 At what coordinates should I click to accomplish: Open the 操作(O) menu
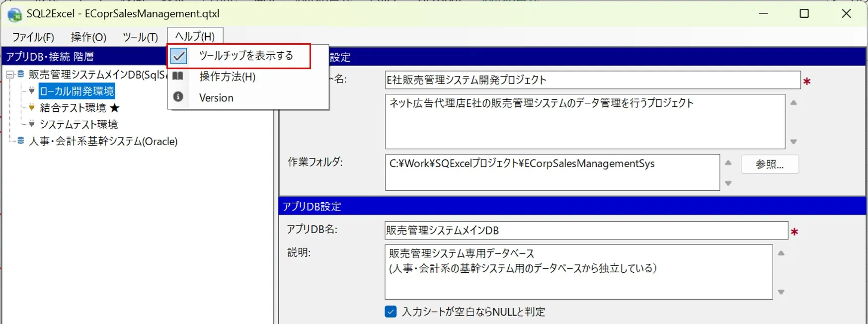[x=88, y=37]
